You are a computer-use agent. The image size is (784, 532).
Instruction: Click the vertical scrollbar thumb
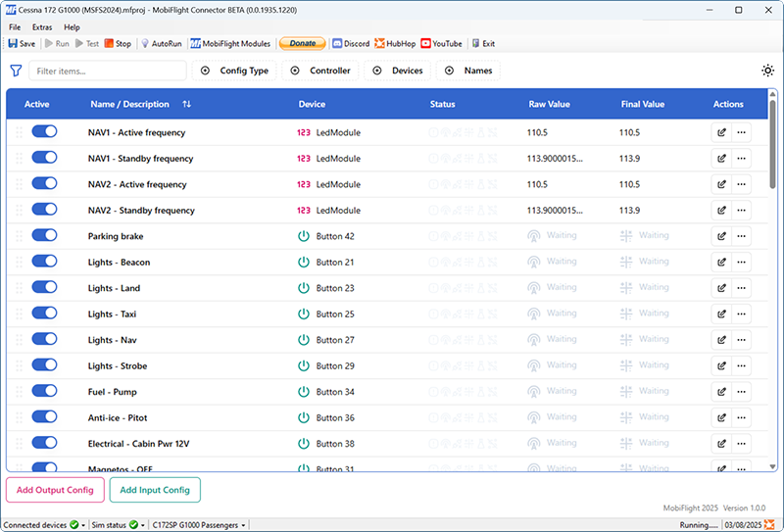tap(772, 144)
